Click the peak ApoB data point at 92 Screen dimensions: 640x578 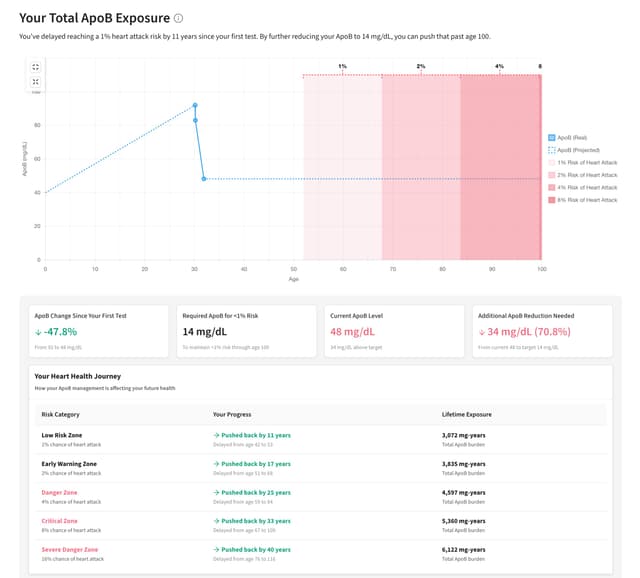(195, 105)
